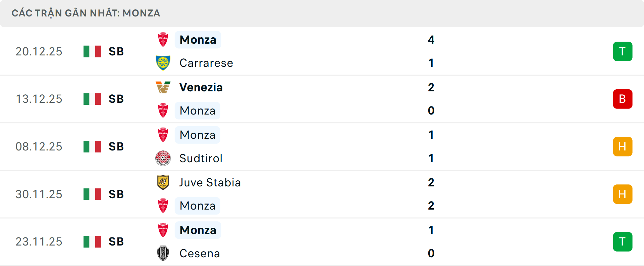The height and width of the screenshot is (266, 644).
Task: Click the Sudtirol club badge
Action: point(163,158)
